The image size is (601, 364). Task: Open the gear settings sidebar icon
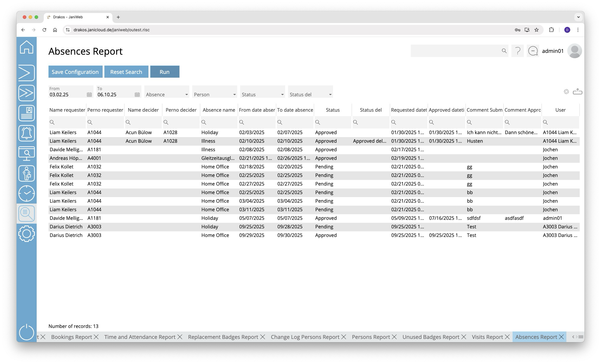27,234
